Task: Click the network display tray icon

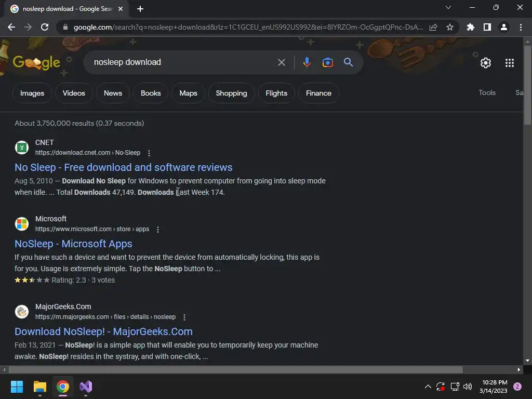Action: 455,387
